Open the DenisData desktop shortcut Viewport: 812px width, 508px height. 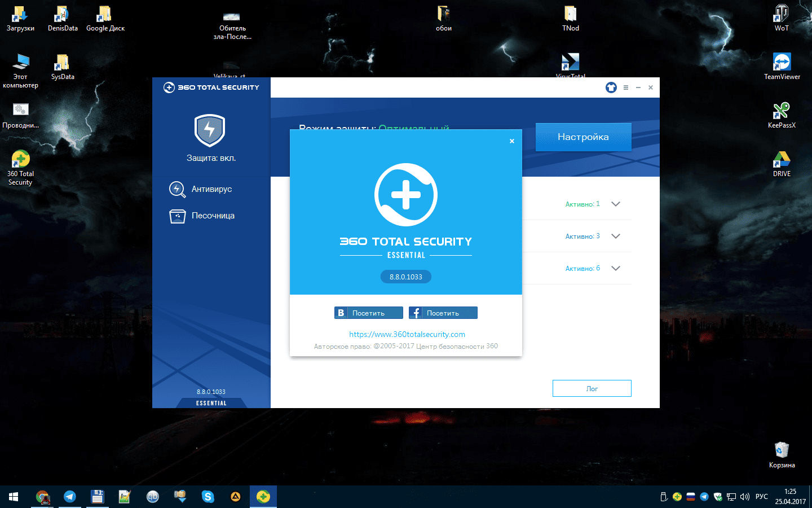tap(63, 19)
